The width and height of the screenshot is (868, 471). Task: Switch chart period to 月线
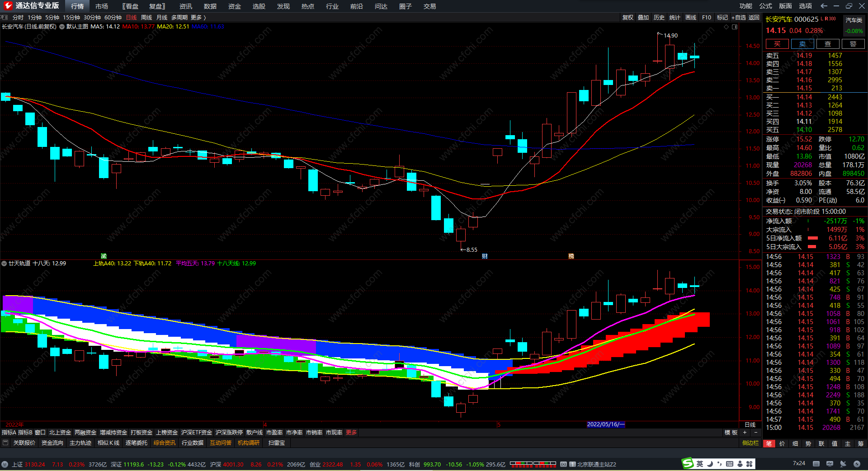click(162, 18)
